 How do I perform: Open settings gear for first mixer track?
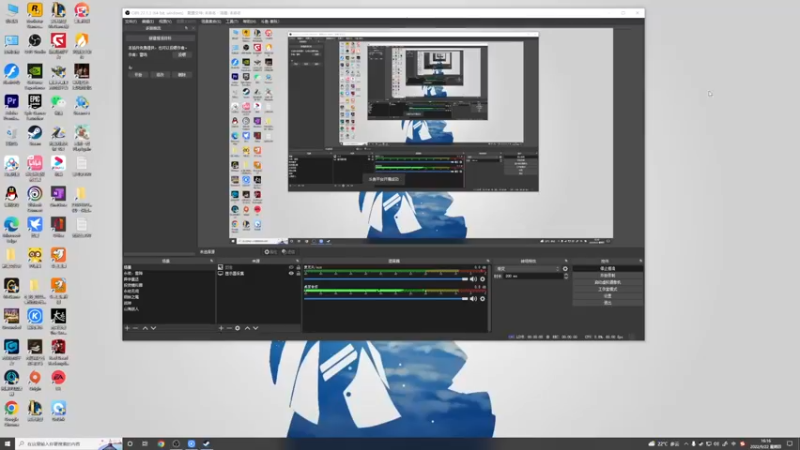click(483, 279)
